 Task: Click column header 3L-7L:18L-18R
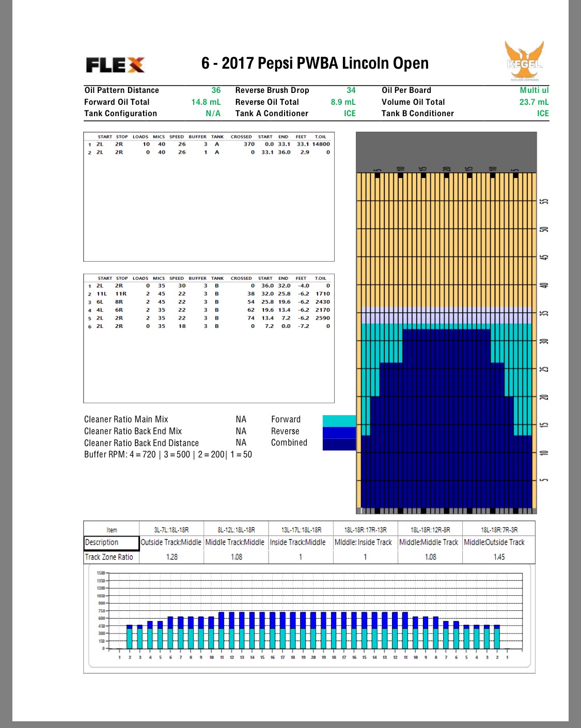(171, 530)
